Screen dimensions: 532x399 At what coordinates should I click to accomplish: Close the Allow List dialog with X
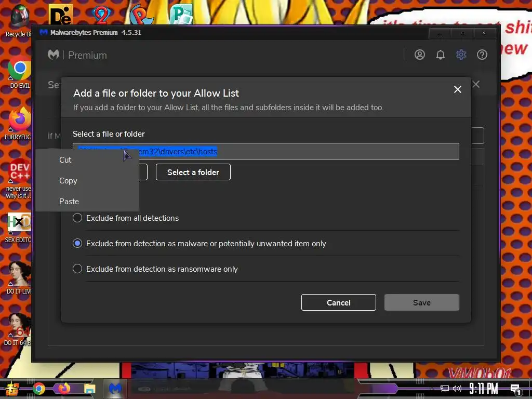(457, 89)
